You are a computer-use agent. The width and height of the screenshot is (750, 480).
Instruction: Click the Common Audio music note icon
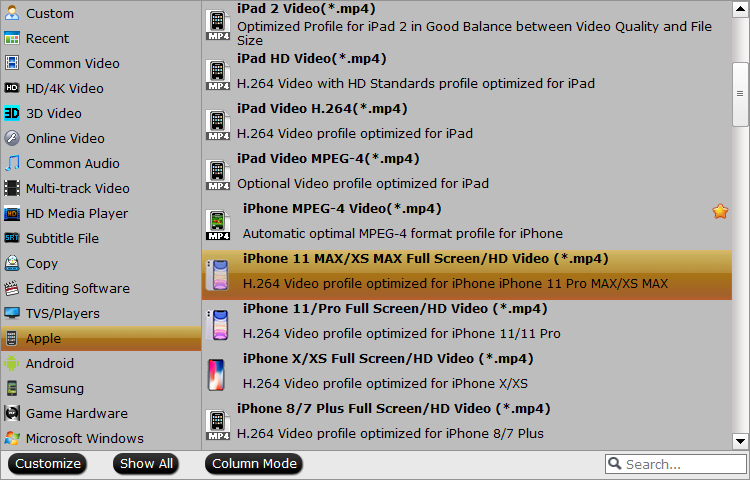pos(12,164)
